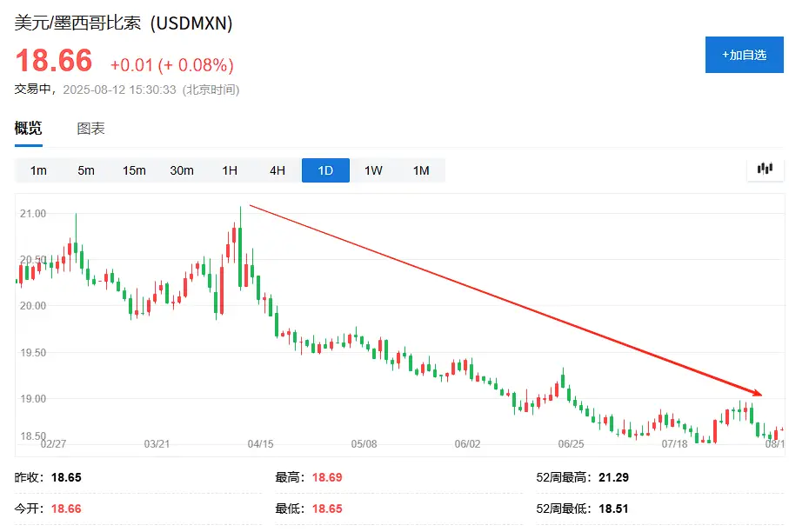Image resolution: width=789 pixels, height=532 pixels.
Task: Open the candlestick chart type icon
Action: click(765, 169)
